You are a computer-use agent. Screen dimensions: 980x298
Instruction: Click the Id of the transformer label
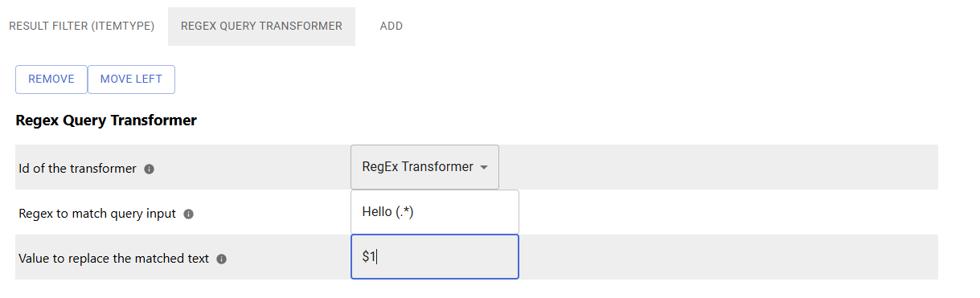pyautogui.click(x=78, y=169)
